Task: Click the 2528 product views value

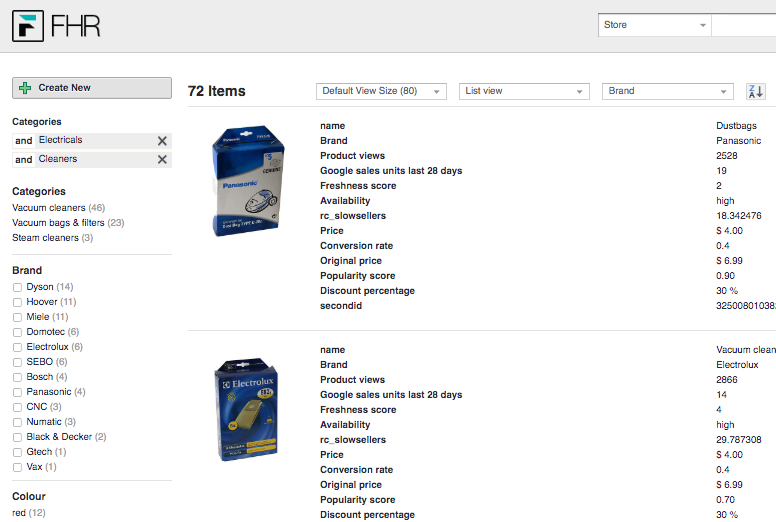Action: tap(727, 155)
